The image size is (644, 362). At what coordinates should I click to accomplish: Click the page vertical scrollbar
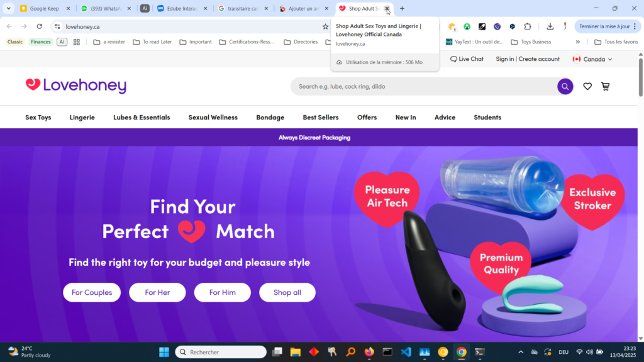(641, 196)
